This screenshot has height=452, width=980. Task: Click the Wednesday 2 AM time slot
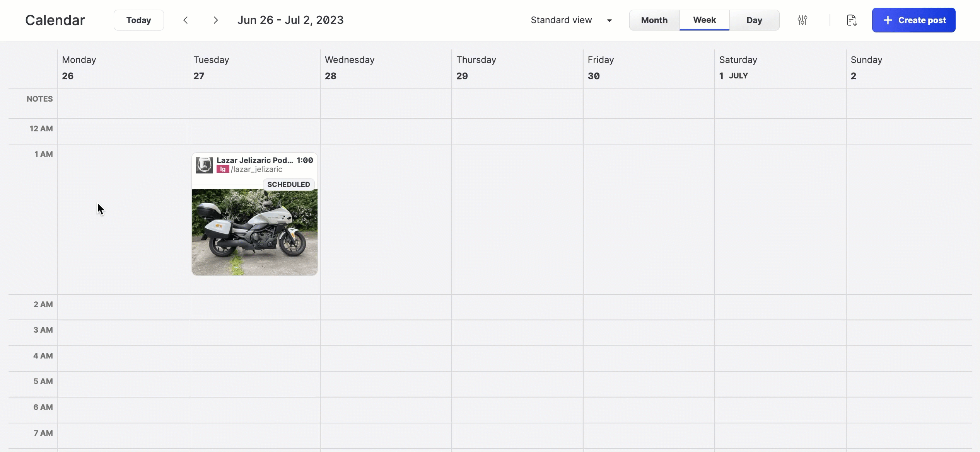(386, 307)
